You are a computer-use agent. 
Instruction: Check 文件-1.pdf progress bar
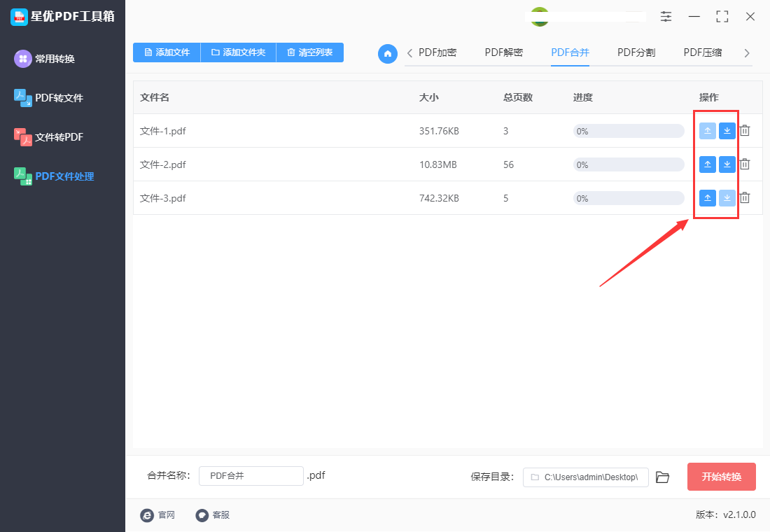[628, 130]
